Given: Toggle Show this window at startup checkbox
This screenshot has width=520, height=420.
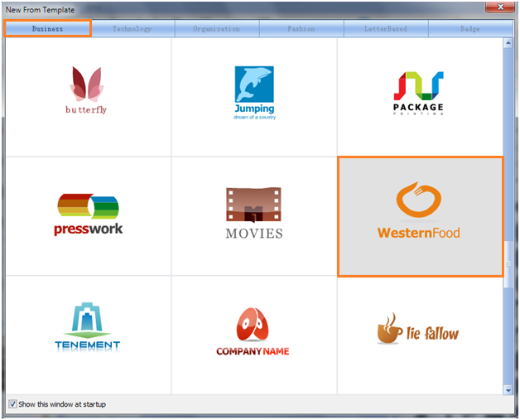Looking at the screenshot, I should [x=12, y=403].
